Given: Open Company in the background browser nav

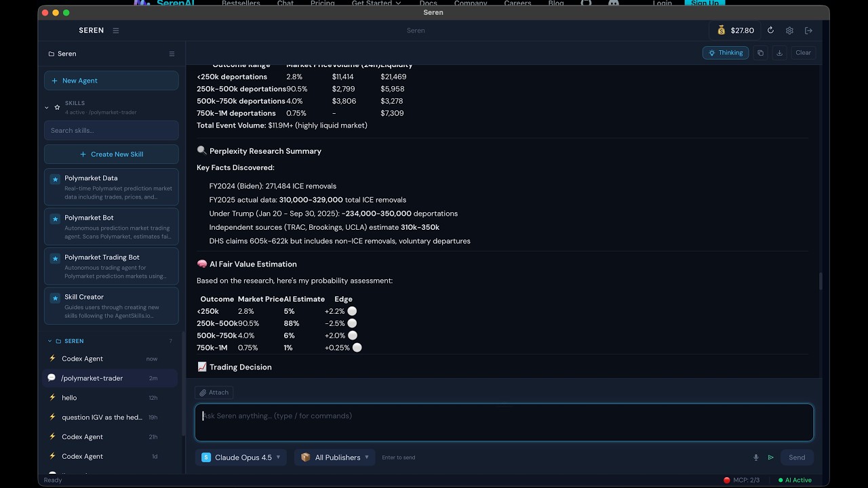Looking at the screenshot, I should click(471, 3).
